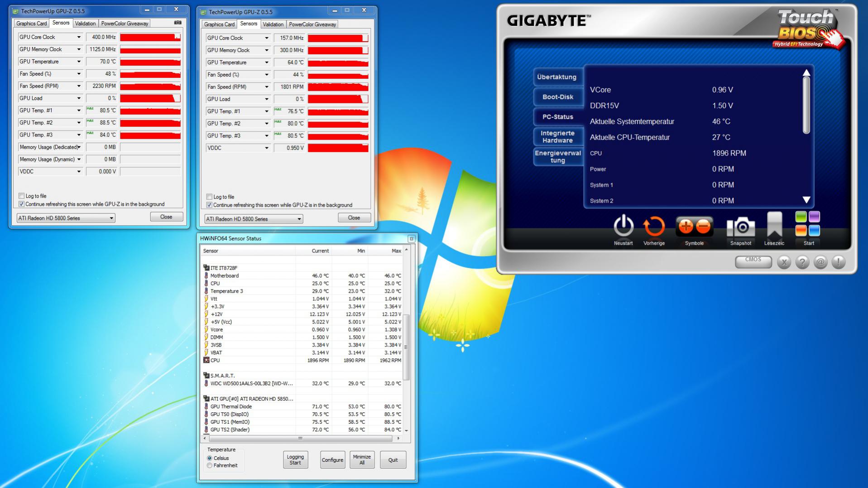This screenshot has height=488, width=868.
Task: Click Close button in left GPU-Z window
Action: 166,217
